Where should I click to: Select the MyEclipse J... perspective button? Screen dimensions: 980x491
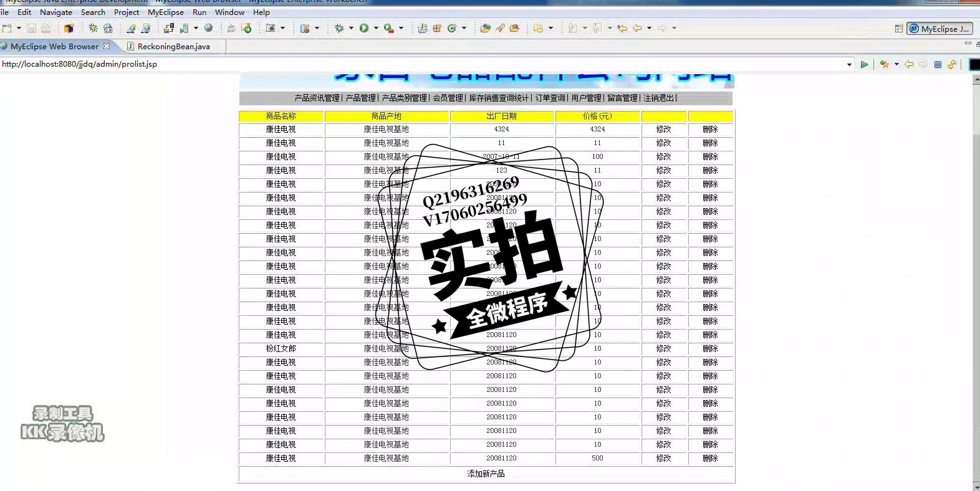[x=939, y=29]
